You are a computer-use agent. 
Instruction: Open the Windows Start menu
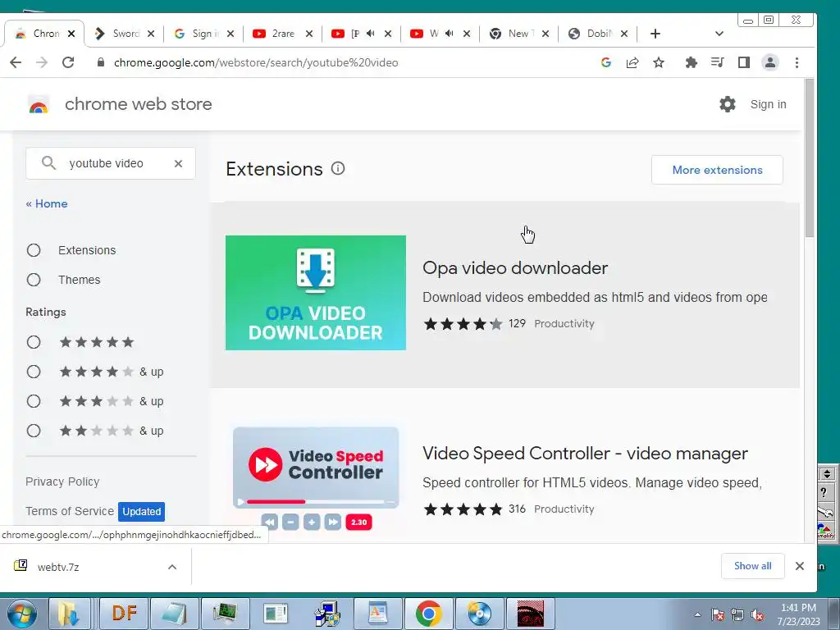[x=22, y=614]
